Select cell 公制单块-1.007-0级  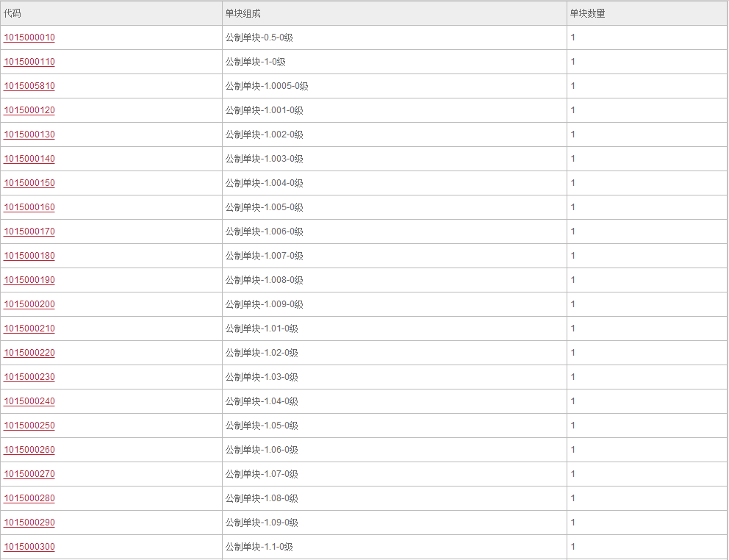(394, 255)
